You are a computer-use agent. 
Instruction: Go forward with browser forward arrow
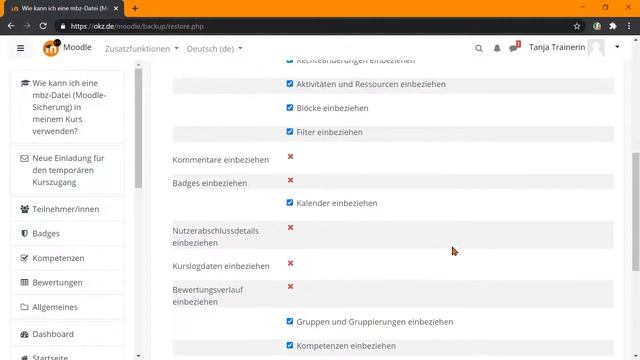pyautogui.click(x=27, y=26)
